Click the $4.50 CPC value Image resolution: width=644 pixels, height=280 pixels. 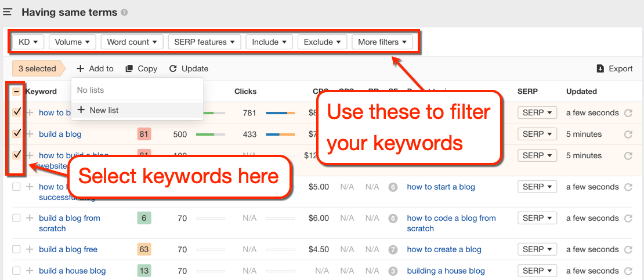[319, 249]
